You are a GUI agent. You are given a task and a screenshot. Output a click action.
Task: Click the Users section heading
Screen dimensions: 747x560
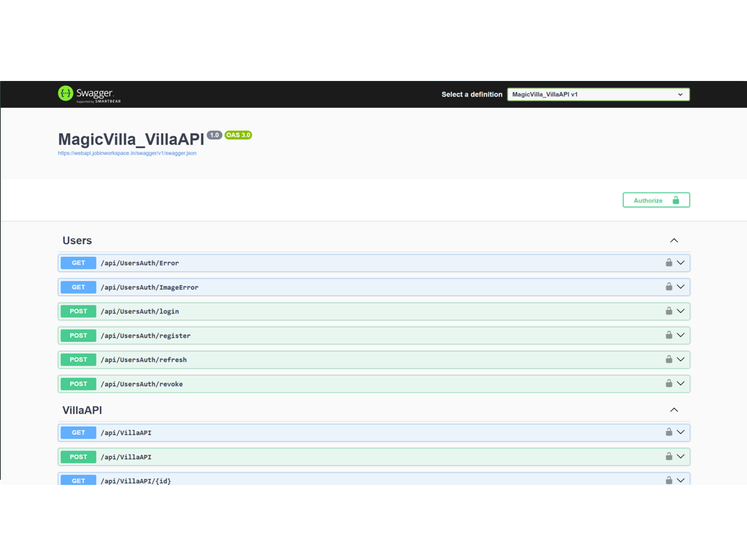click(77, 241)
